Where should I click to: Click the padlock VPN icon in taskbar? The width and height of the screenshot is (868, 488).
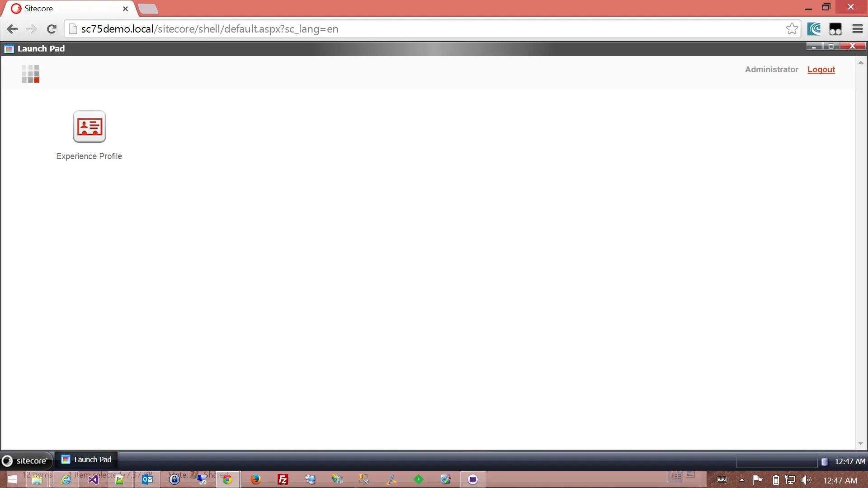pyautogui.click(x=175, y=479)
